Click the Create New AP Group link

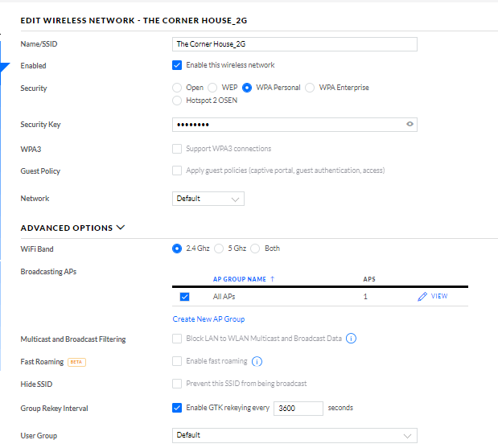tap(208, 319)
